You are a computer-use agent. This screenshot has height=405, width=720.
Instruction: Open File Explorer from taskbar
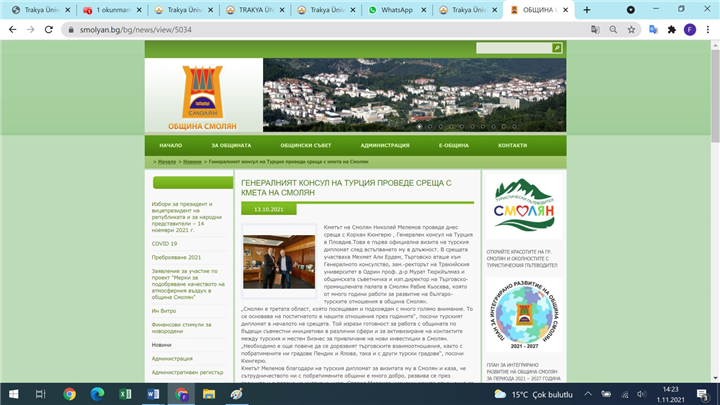pos(209,394)
